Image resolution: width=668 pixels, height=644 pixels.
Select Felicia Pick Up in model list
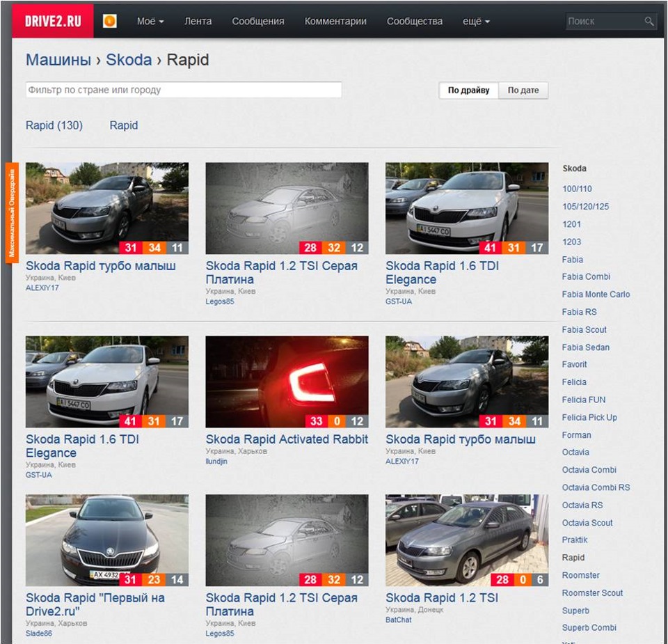(x=589, y=417)
